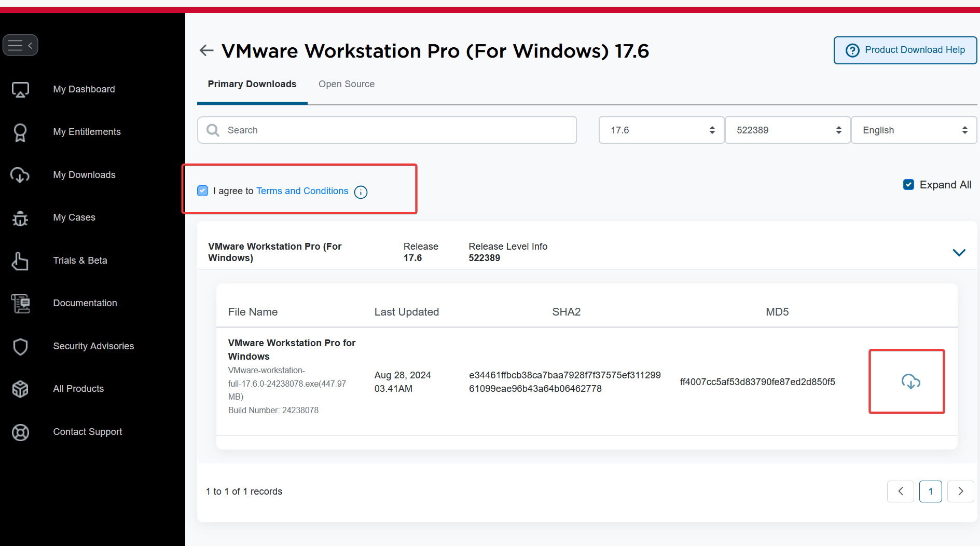Screen dimensions: 980x546
Task: Open Contact Support menu item
Action: 87,432
